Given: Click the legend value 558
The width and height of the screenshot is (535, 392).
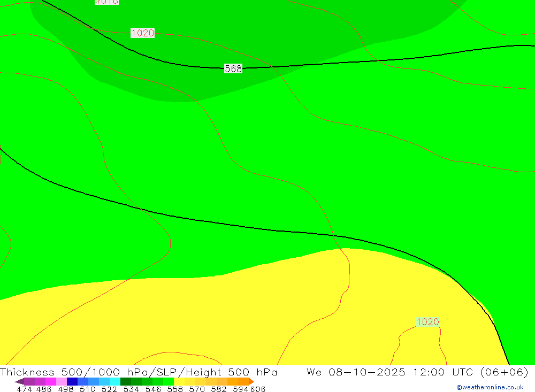Looking at the screenshot, I should 175,389.
